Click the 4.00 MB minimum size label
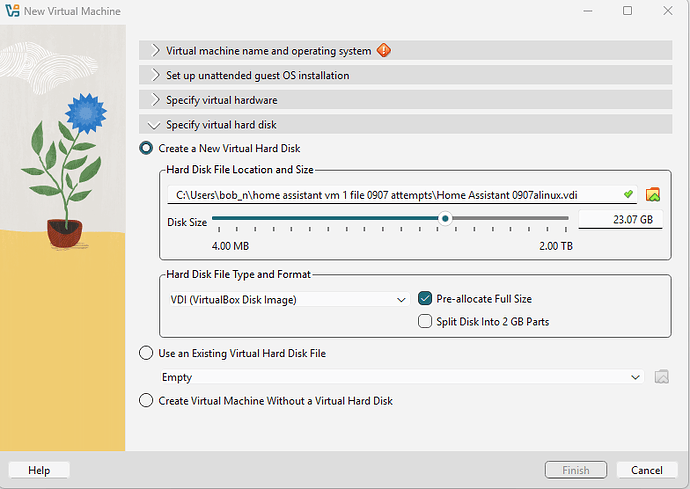The image size is (690, 489). click(x=230, y=246)
